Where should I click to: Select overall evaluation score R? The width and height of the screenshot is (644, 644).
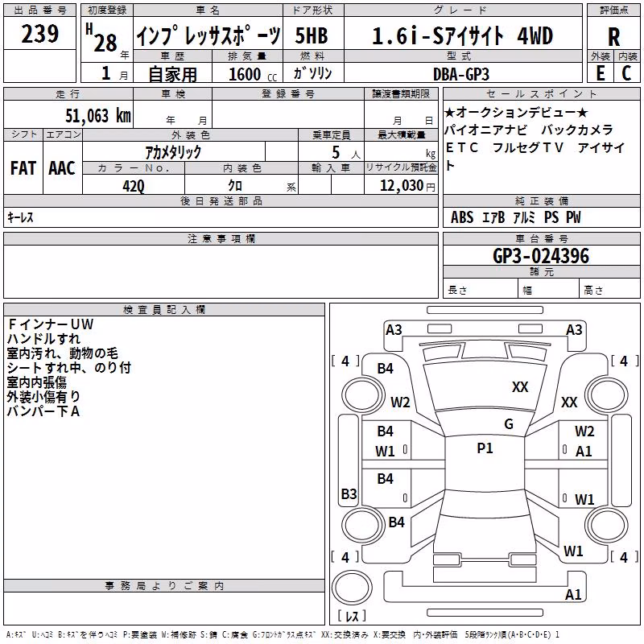click(614, 37)
